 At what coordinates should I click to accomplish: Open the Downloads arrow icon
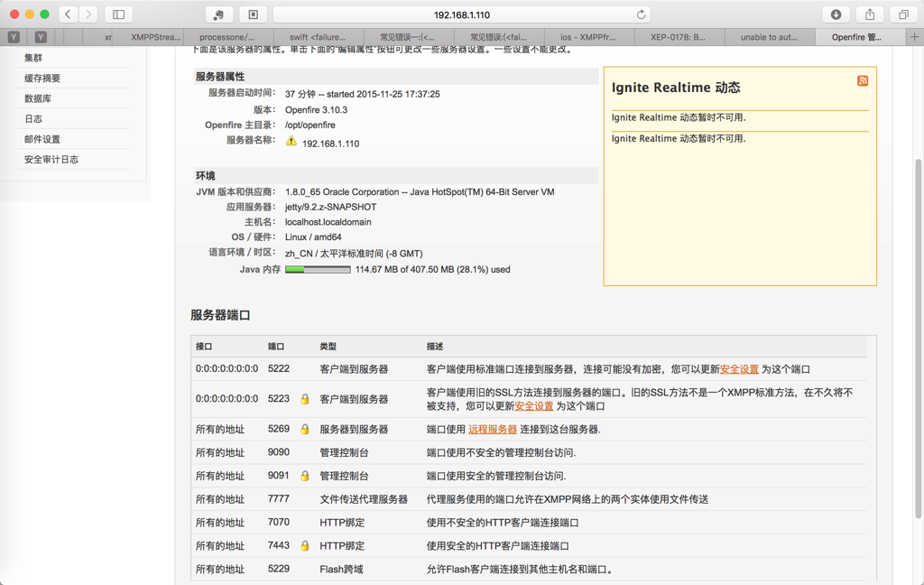[836, 14]
